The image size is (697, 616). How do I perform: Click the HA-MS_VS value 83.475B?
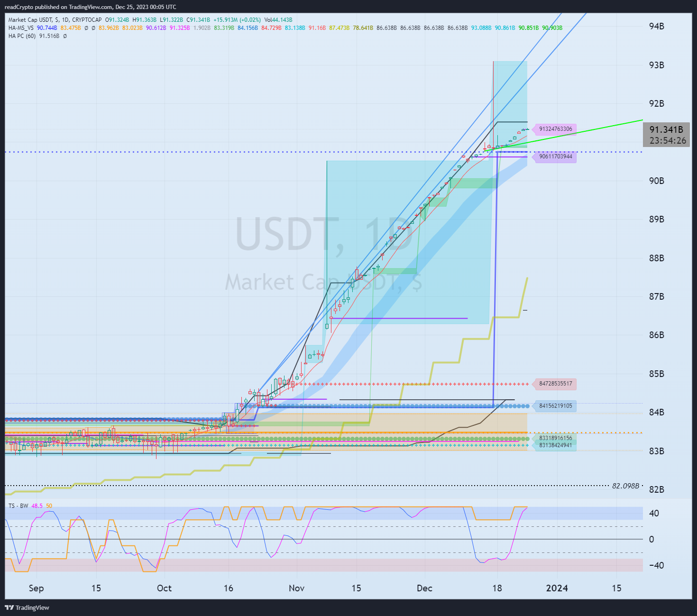(x=71, y=28)
